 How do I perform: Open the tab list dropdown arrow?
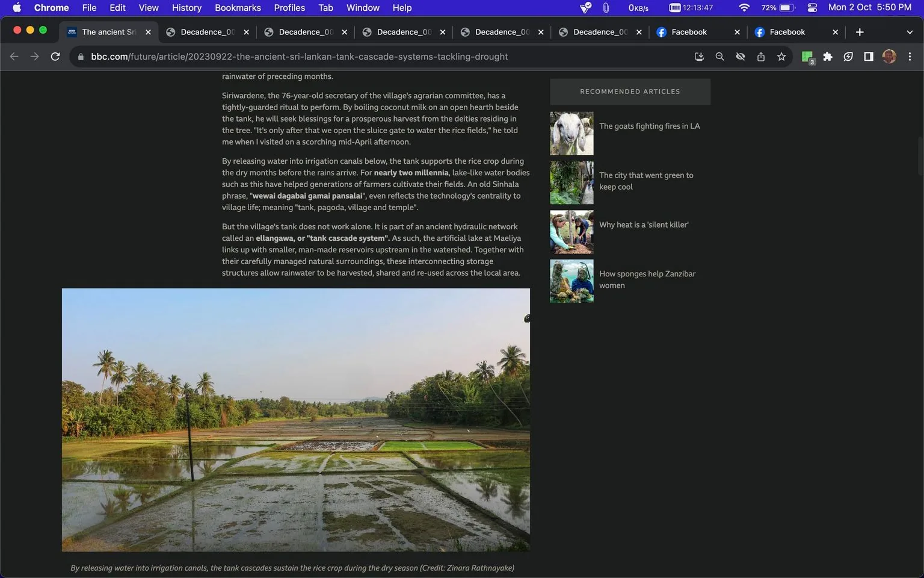click(908, 32)
